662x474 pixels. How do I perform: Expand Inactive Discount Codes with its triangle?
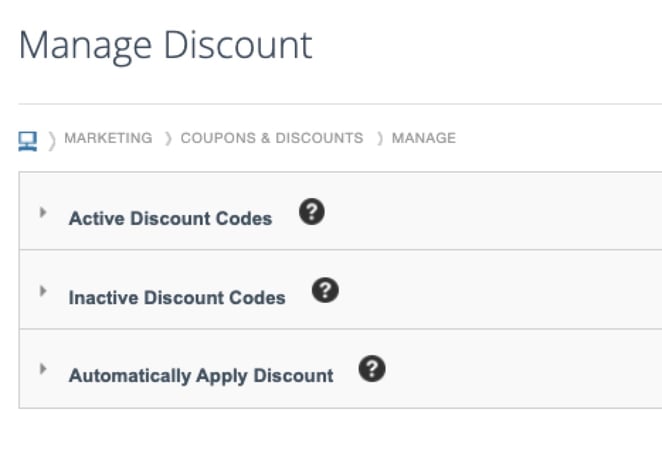coord(43,291)
